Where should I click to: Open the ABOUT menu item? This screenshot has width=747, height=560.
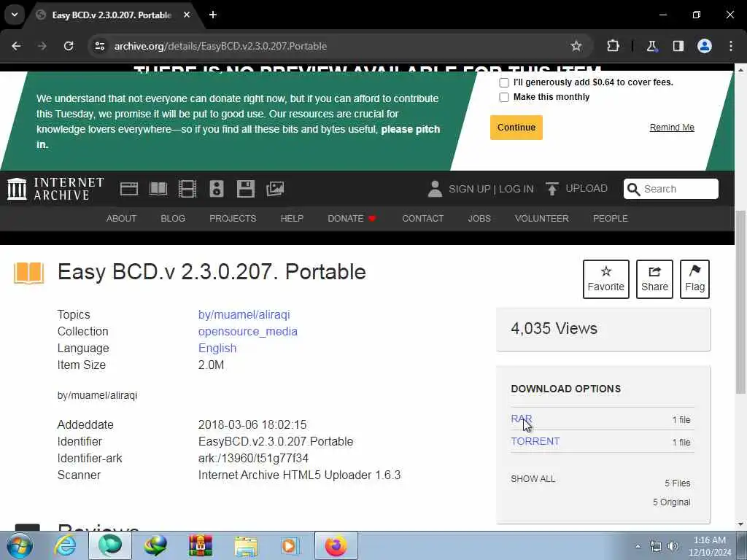122,219
